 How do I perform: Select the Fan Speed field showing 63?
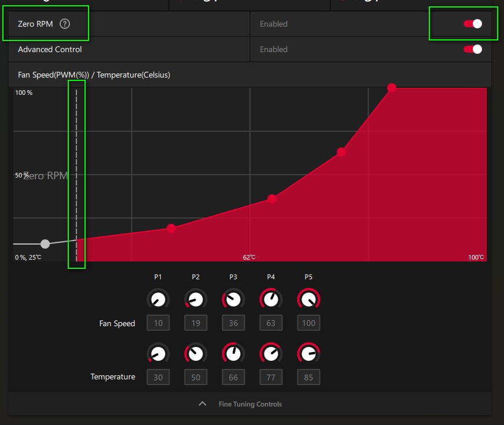pyautogui.click(x=271, y=323)
